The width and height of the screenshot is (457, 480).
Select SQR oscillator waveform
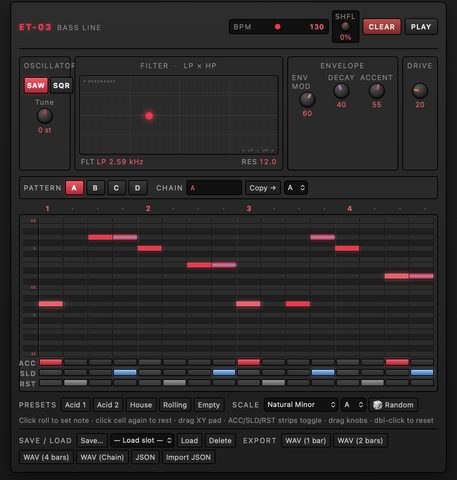click(x=61, y=85)
